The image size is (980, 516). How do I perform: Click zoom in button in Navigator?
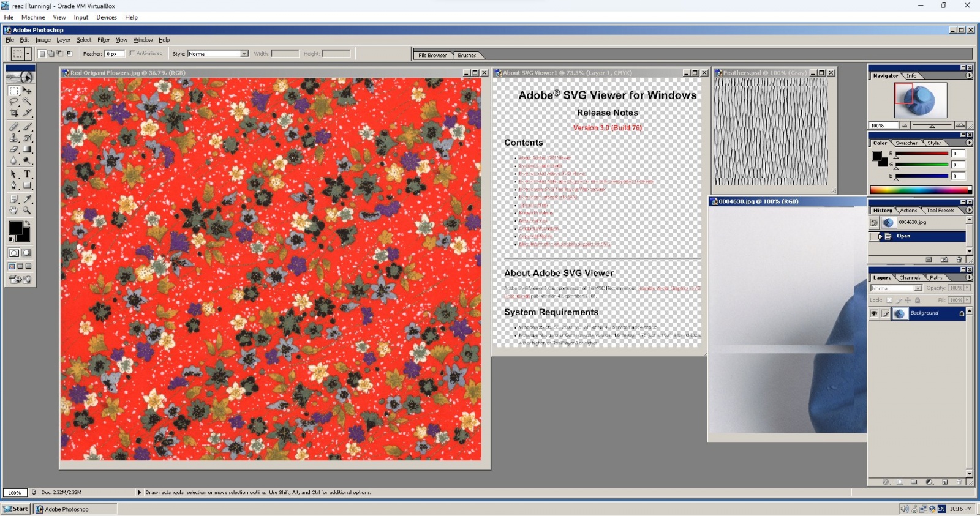(960, 125)
